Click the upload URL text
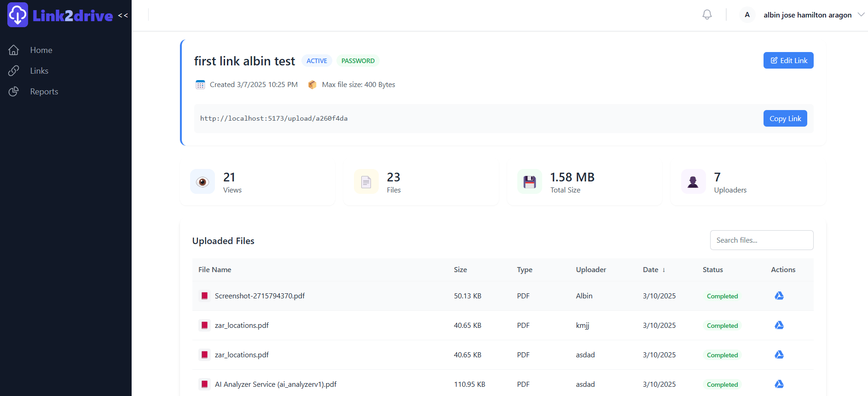The width and height of the screenshot is (868, 396). point(274,118)
